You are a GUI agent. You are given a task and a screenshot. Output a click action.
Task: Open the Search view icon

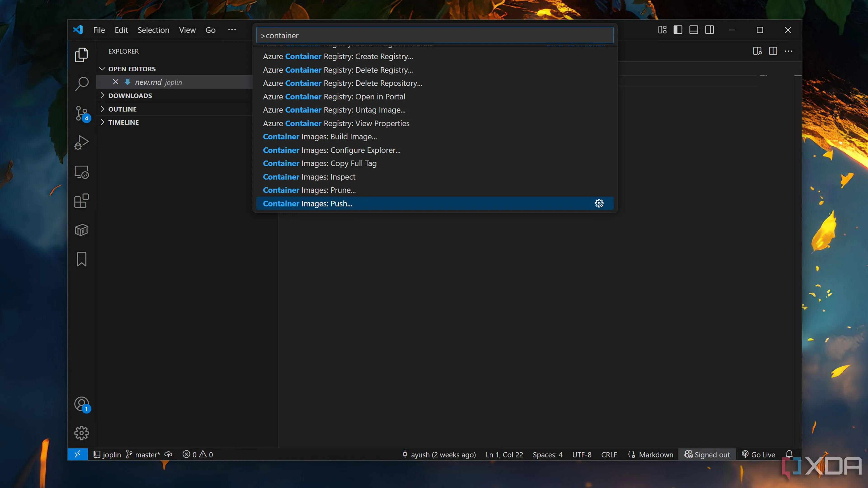(81, 84)
